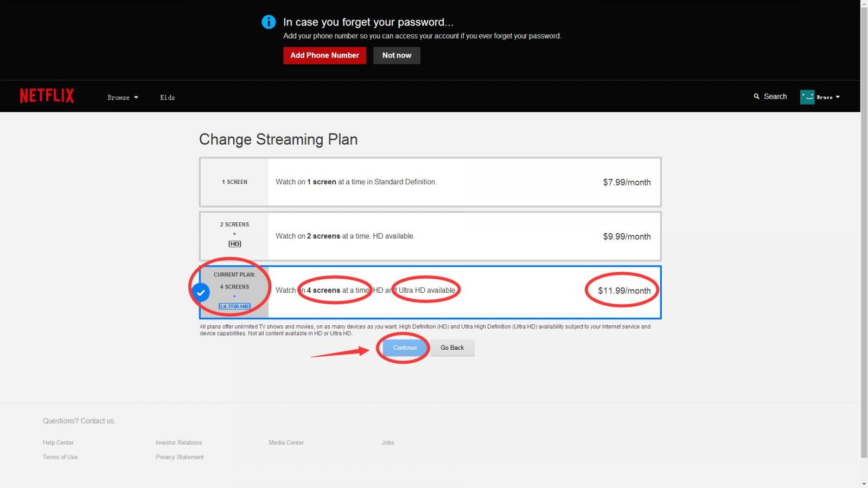Open the Investor Relations link
This screenshot has width=868, height=488.
click(x=178, y=442)
